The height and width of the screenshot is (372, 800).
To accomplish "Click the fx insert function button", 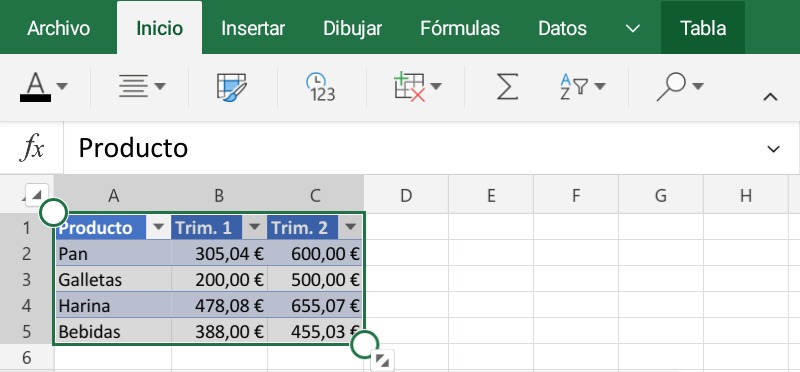I will click(x=32, y=148).
